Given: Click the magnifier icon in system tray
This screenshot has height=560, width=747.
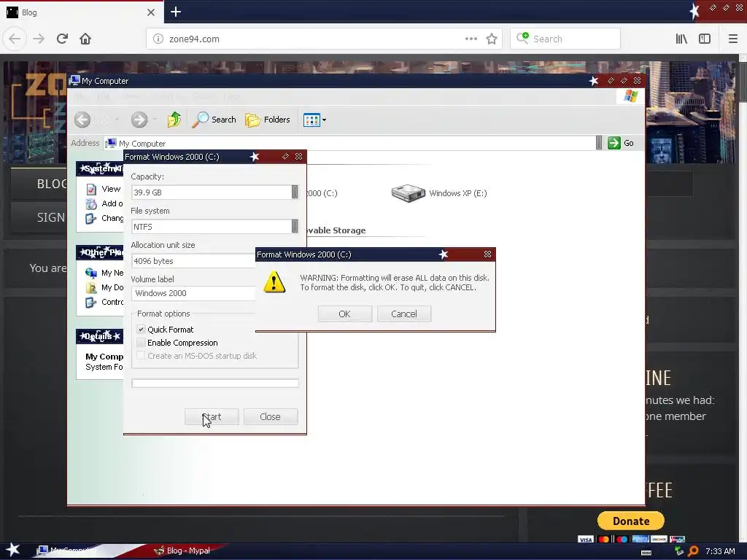Looking at the screenshot, I should [693, 551].
